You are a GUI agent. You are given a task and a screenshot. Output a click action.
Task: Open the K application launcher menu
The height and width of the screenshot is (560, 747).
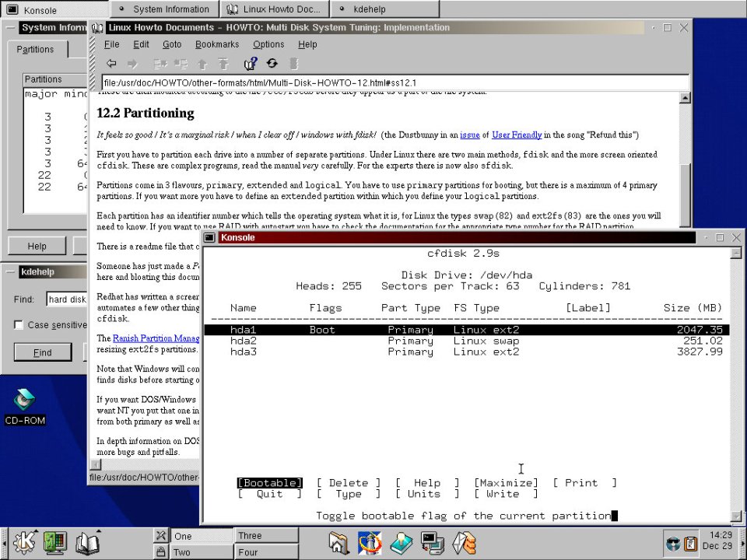[x=24, y=542]
